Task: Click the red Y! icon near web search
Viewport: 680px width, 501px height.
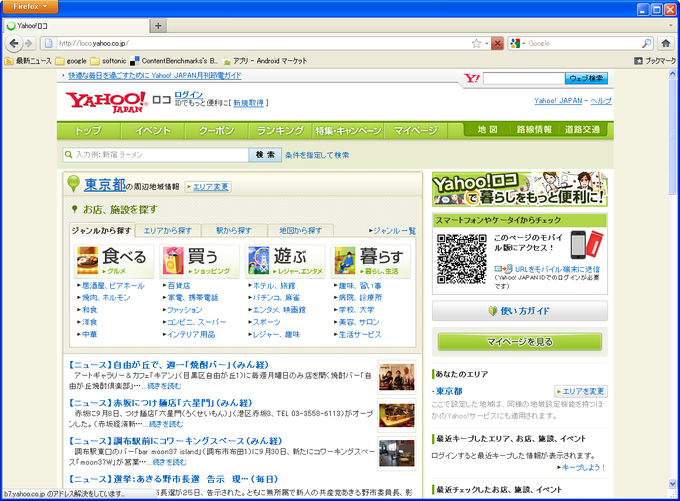Action: [x=472, y=79]
